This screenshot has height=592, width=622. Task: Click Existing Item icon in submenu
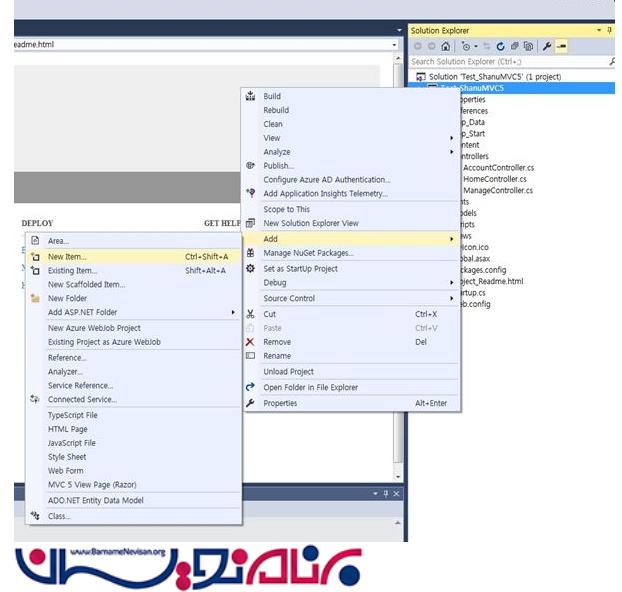coord(35,271)
